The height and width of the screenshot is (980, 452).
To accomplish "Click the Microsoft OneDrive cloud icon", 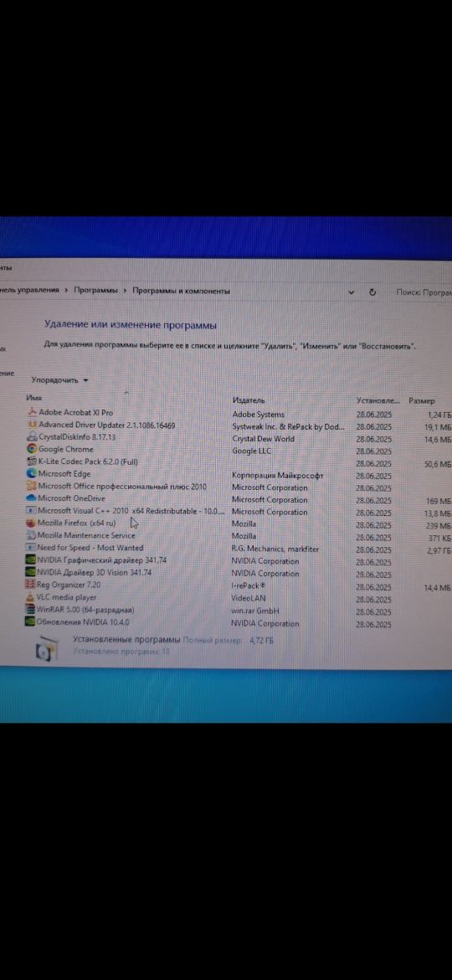I will click(x=33, y=498).
